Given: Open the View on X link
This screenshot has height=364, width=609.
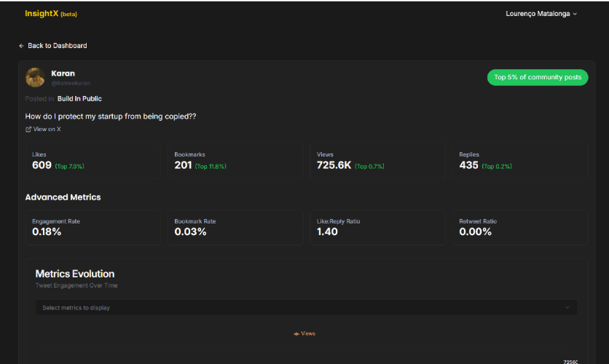Looking at the screenshot, I should 43,130.
